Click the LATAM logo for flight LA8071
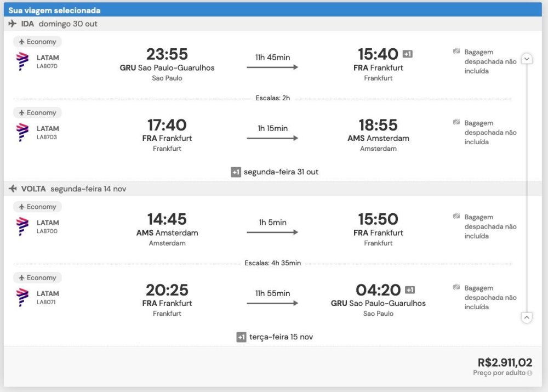This screenshot has height=392, width=548. tap(22, 297)
